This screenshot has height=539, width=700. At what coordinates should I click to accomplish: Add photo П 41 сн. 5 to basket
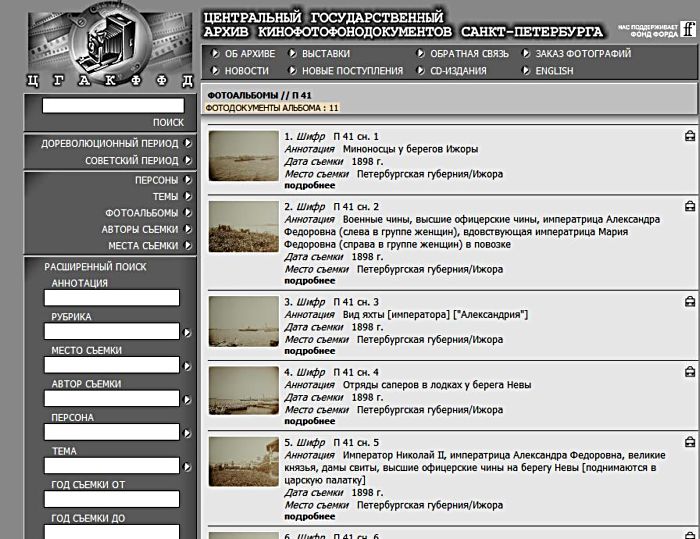(690, 442)
